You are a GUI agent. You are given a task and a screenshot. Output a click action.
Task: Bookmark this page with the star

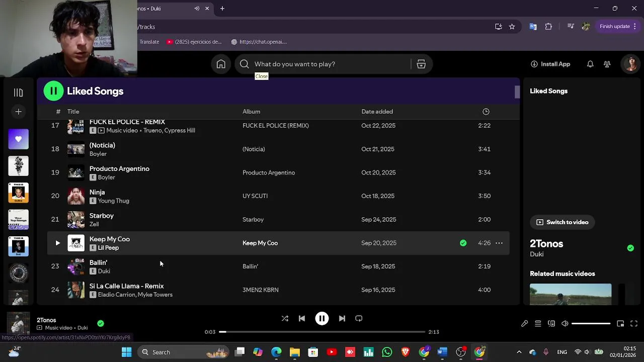[512, 27]
